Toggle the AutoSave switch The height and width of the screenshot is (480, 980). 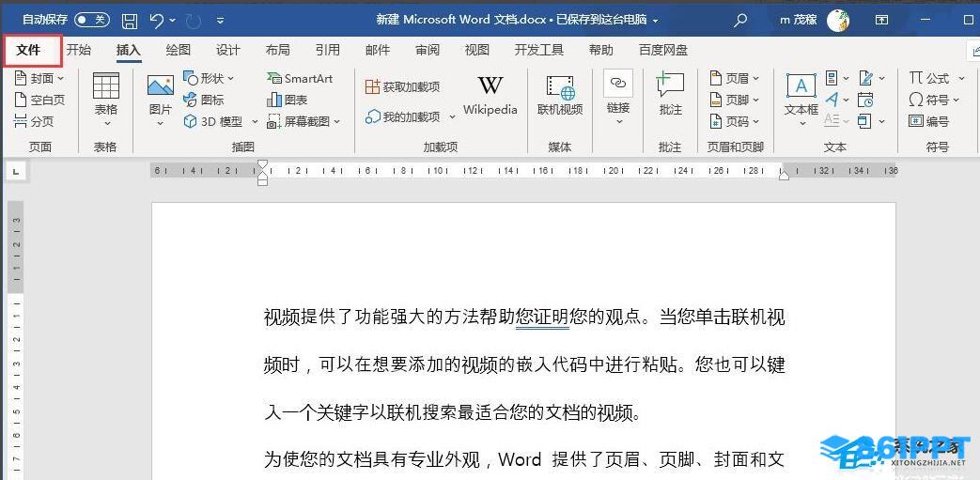point(91,20)
